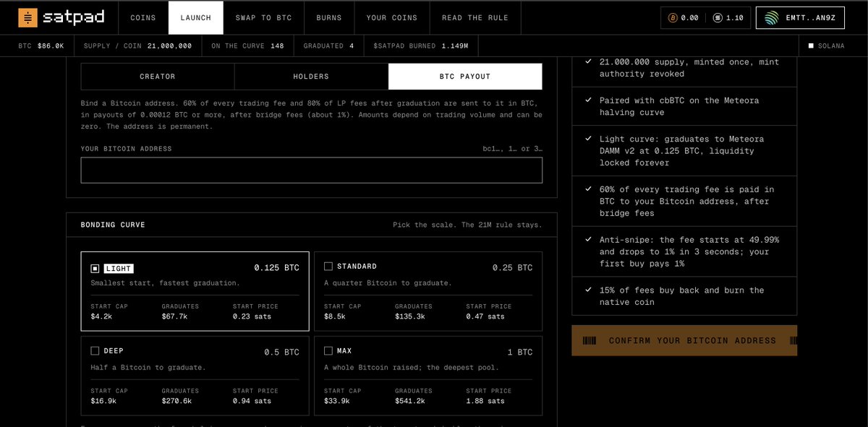The width and height of the screenshot is (868, 427).
Task: Click the 0.23 sats start price
Action: coord(252,316)
